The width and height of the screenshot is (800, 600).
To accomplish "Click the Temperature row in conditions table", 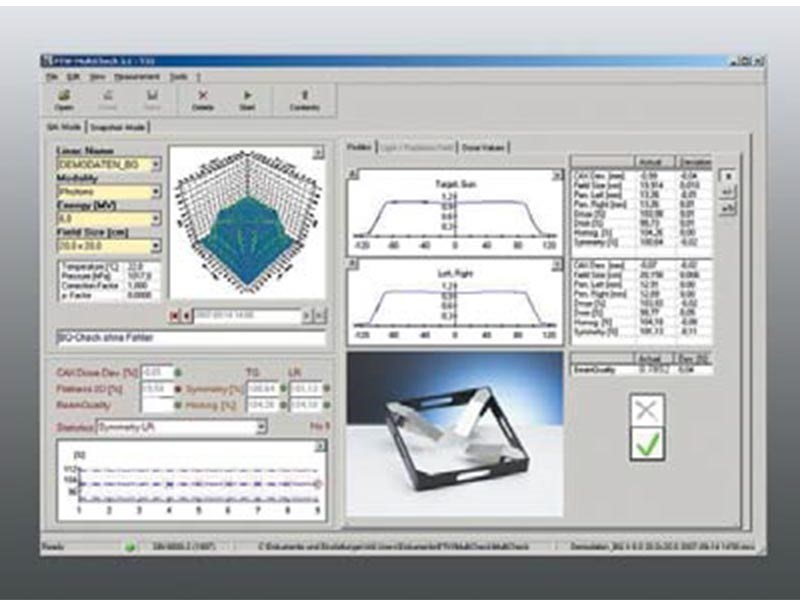I will (x=109, y=267).
